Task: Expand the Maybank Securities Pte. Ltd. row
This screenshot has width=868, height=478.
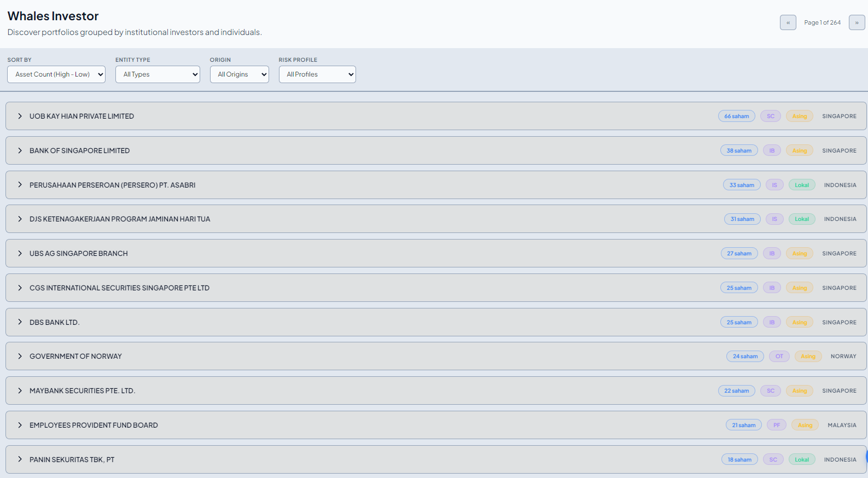Action: [x=436, y=390]
